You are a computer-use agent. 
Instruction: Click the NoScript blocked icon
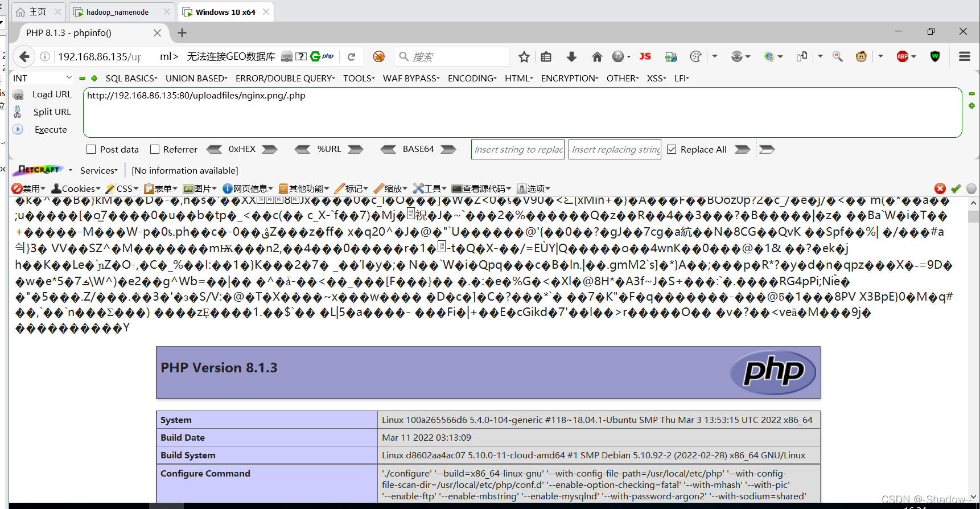tap(379, 56)
